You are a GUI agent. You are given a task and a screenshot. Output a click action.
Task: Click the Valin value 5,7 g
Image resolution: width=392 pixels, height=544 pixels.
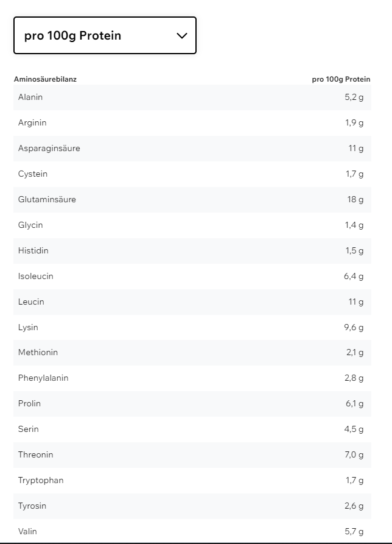(x=354, y=531)
